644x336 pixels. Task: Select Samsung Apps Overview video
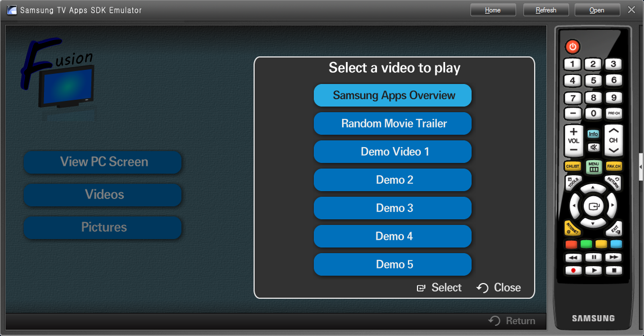point(393,95)
